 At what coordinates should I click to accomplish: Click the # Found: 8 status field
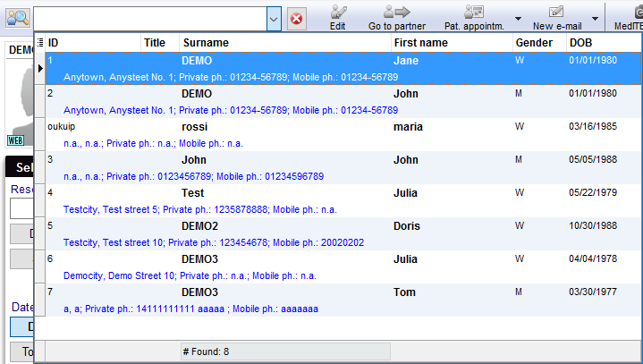(x=285, y=351)
